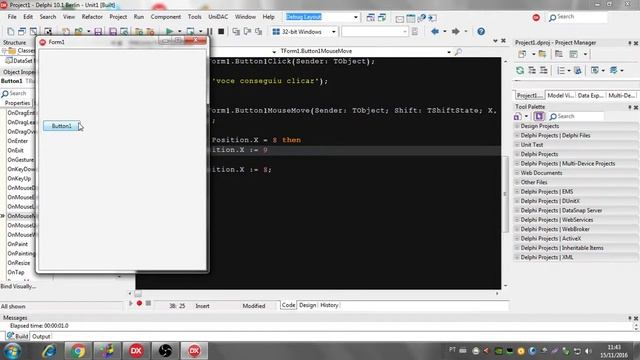Image resolution: width=640 pixels, height=360 pixels.
Task: Click the code editor horizontal scrollbar
Action: [313, 293]
